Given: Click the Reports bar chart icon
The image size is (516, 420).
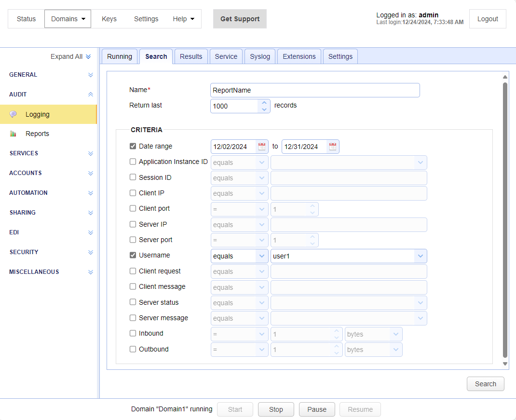Looking at the screenshot, I should point(13,134).
